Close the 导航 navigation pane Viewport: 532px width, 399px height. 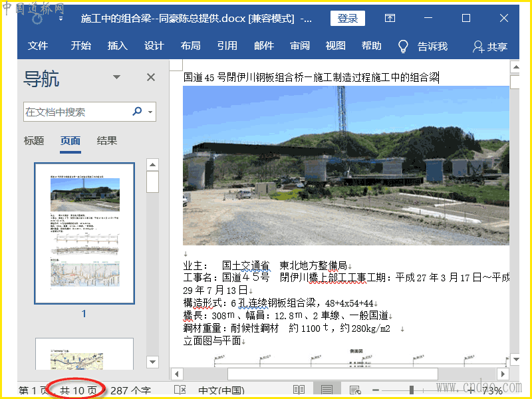(x=151, y=77)
